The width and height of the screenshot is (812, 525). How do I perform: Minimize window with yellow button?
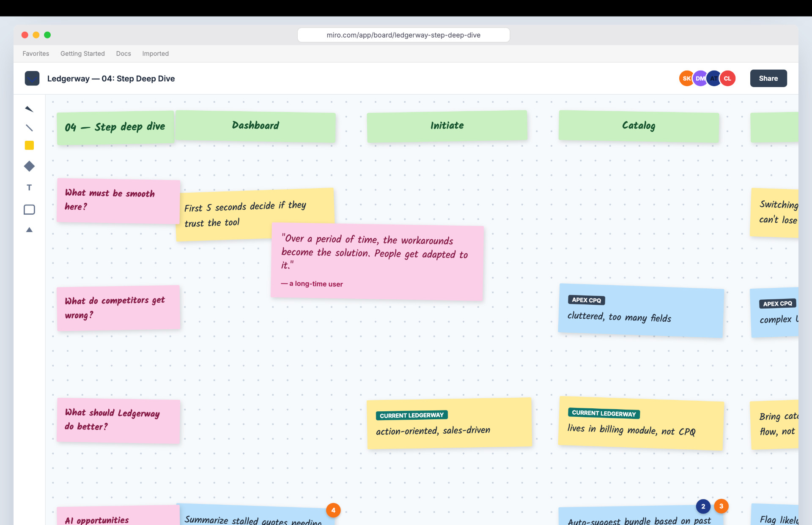(x=36, y=35)
